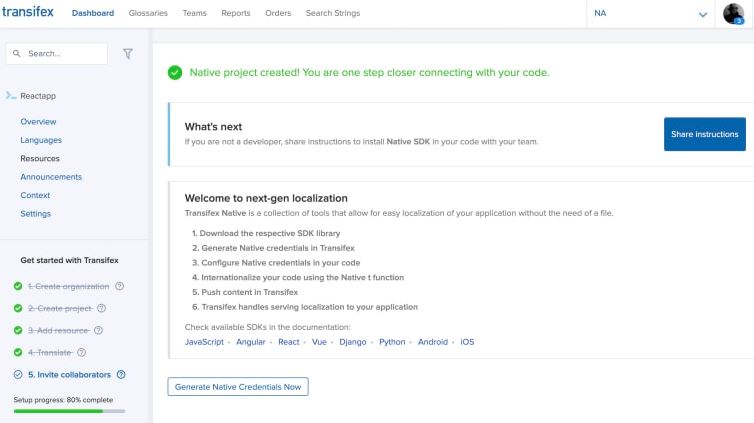Click help icon next to Create project
Screen dimensions: 754x423
tap(101, 308)
